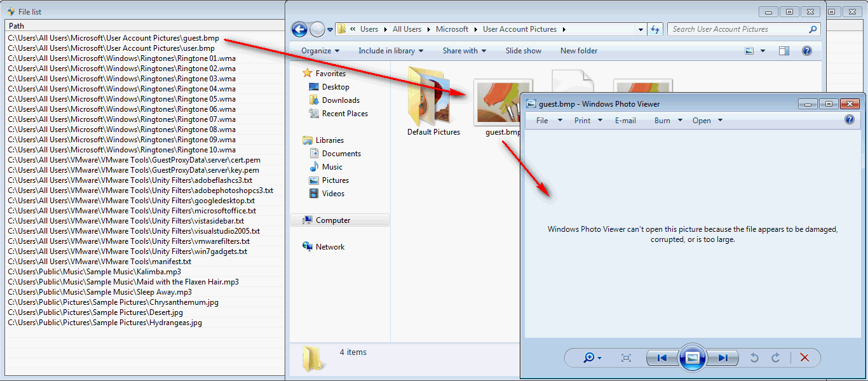
Task: Click the Forward arrow in Explorer
Action: 317,29
